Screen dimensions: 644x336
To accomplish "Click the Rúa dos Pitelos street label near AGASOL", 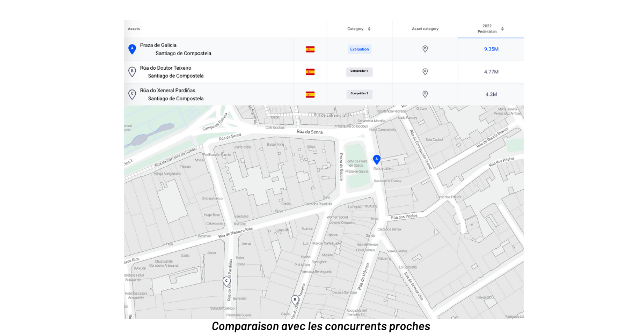I will pos(404,217).
